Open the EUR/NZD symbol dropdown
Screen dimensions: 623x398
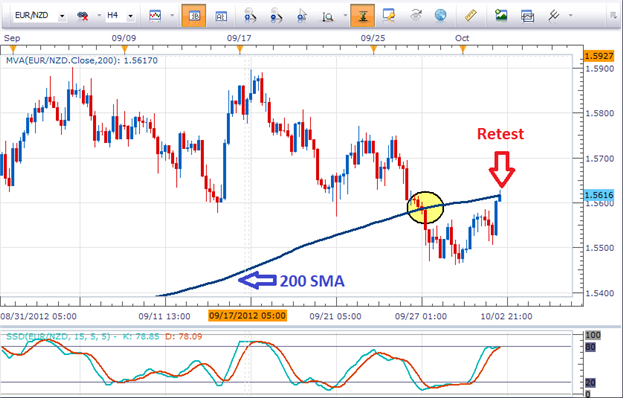coord(62,16)
